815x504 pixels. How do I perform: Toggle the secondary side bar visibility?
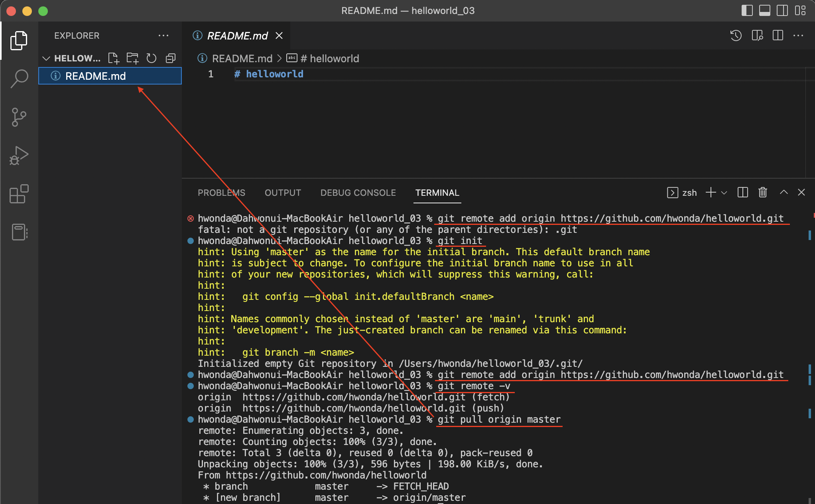click(782, 11)
